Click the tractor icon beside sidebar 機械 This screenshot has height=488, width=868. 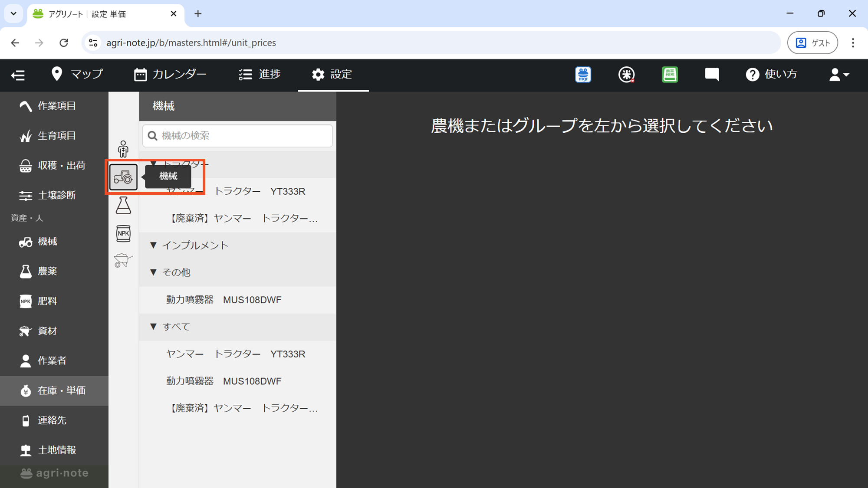(26, 242)
